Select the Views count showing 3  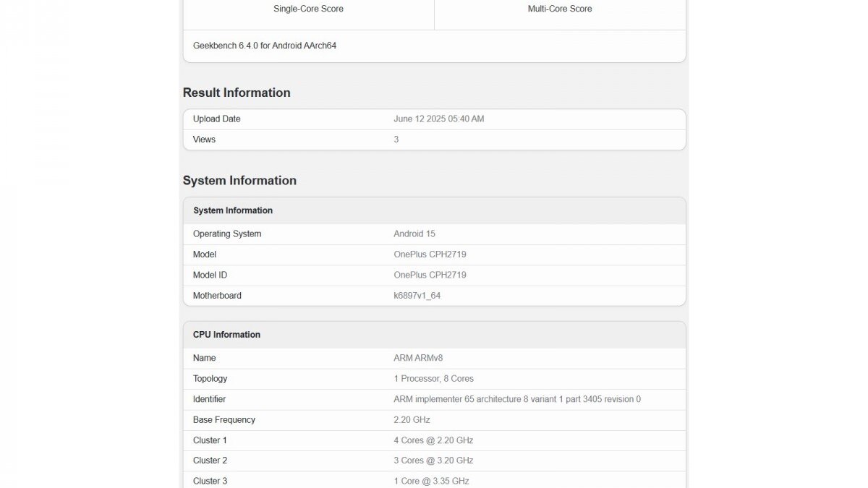tap(396, 139)
